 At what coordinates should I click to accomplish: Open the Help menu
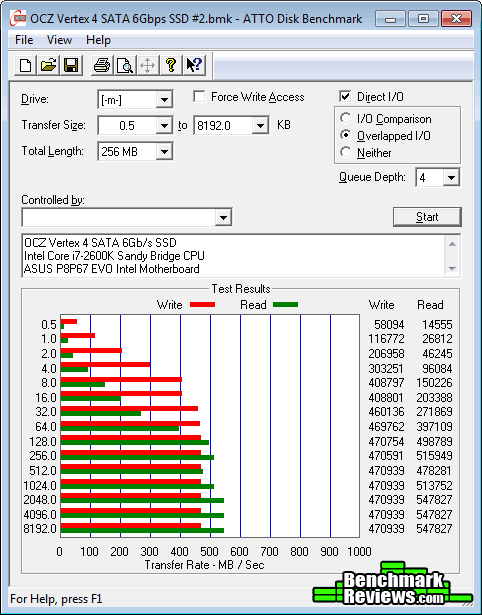[x=98, y=40]
